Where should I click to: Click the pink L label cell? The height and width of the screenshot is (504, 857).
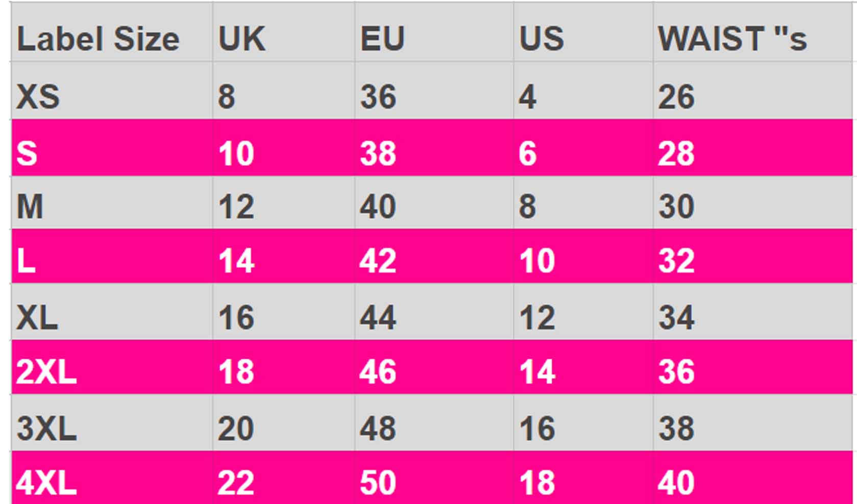(x=26, y=261)
